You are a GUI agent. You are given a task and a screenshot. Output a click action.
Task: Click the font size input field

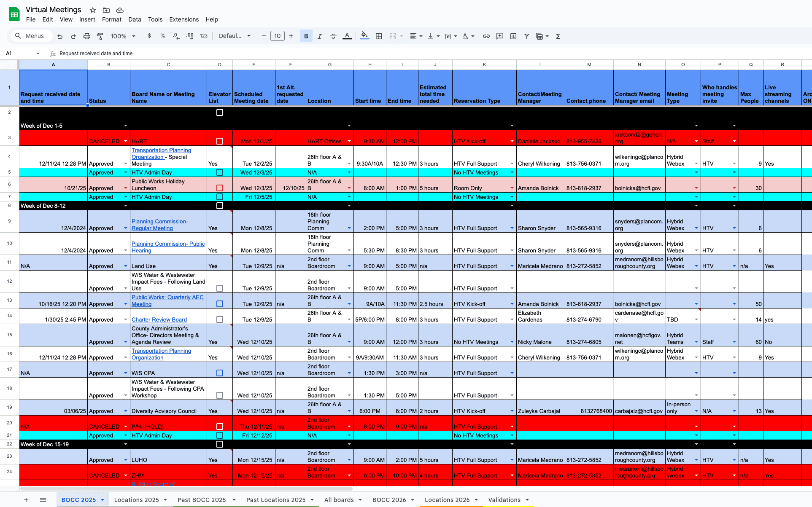tap(277, 36)
